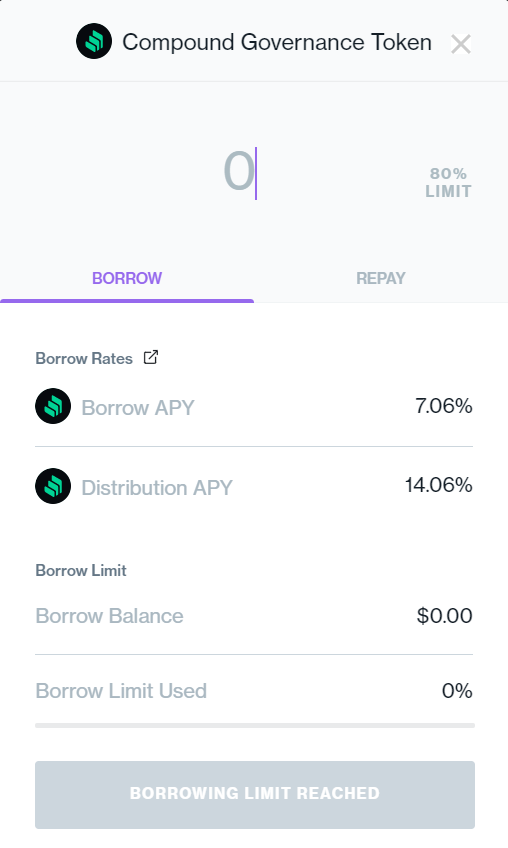Click the Borrowing Limit Reached button

255,794
